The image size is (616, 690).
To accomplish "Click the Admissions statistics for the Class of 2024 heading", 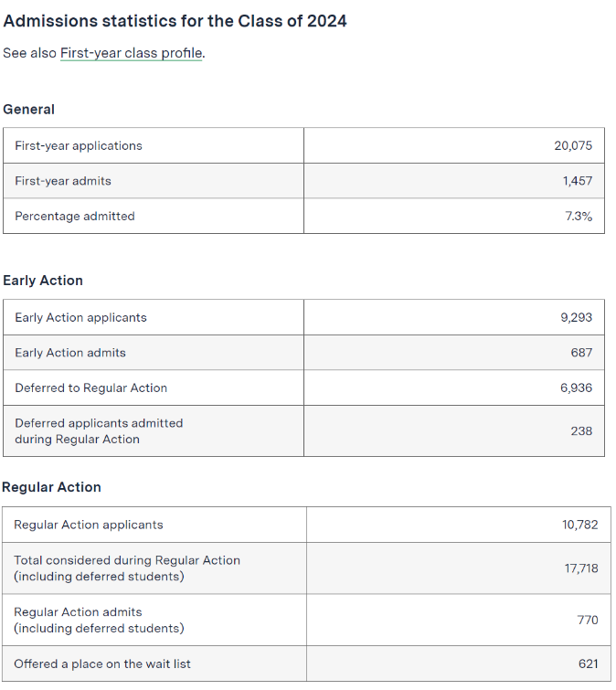I will [175, 20].
